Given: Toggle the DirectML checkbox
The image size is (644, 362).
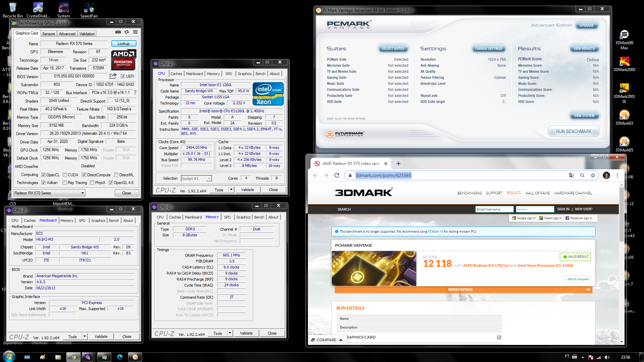Looking at the screenshot, I should 116,175.
